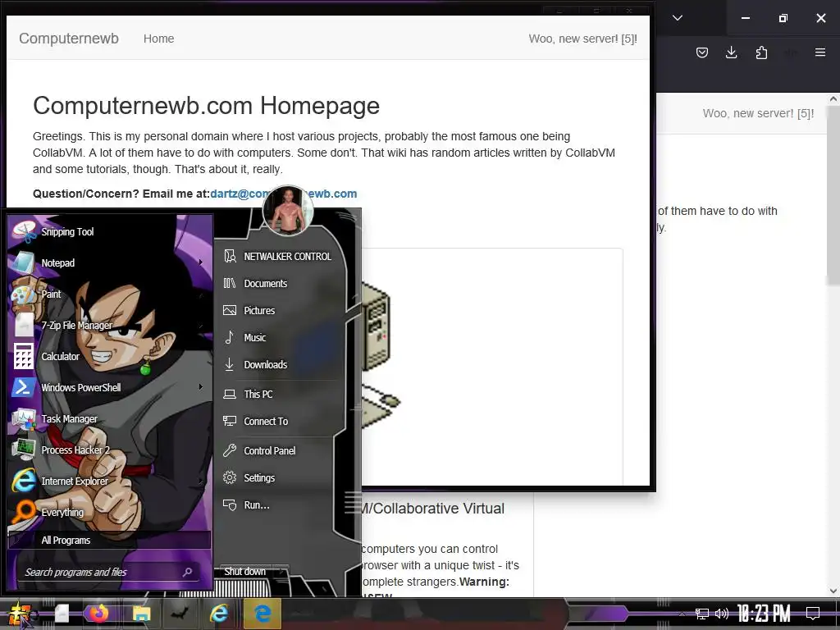Go to Home in the navbar
This screenshot has height=630, width=840.
pos(158,39)
